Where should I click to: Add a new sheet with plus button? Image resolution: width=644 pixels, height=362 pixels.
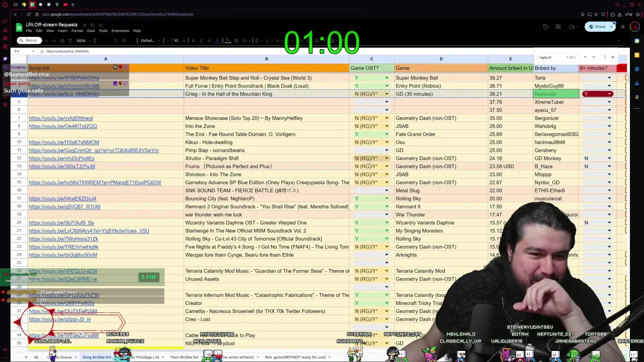(26, 357)
